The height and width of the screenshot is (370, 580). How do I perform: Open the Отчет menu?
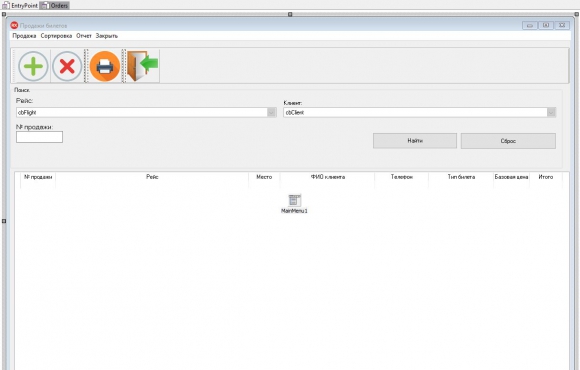click(84, 36)
